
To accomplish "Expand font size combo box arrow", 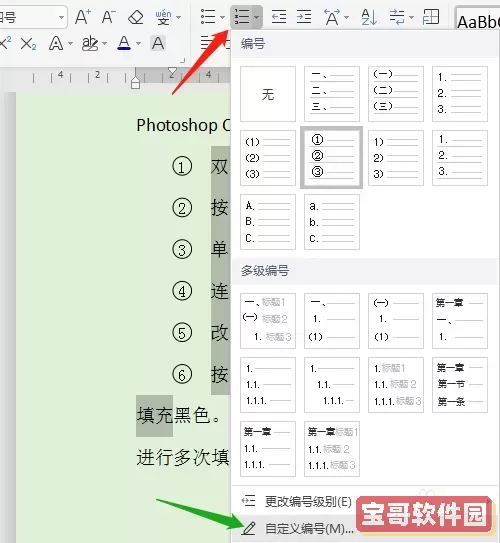I will point(61,17).
